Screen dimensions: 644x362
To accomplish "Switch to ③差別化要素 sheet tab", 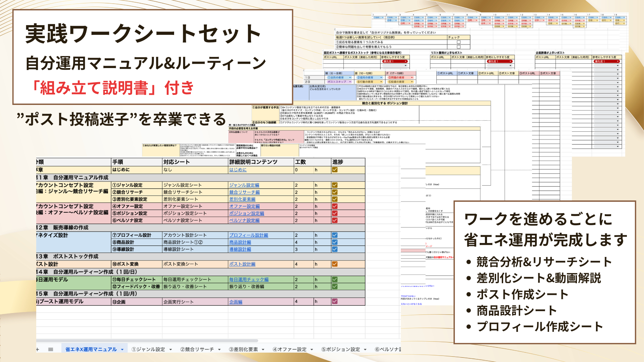I will (x=243, y=349).
